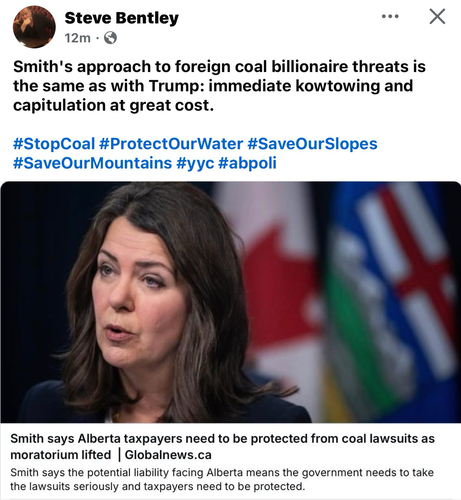461x500 pixels.
Task: Open the #SaveOurMountains hashtag
Action: (x=92, y=163)
